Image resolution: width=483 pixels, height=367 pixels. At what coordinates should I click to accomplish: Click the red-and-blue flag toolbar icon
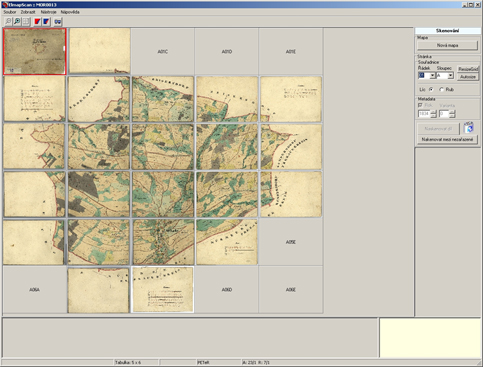click(x=37, y=22)
